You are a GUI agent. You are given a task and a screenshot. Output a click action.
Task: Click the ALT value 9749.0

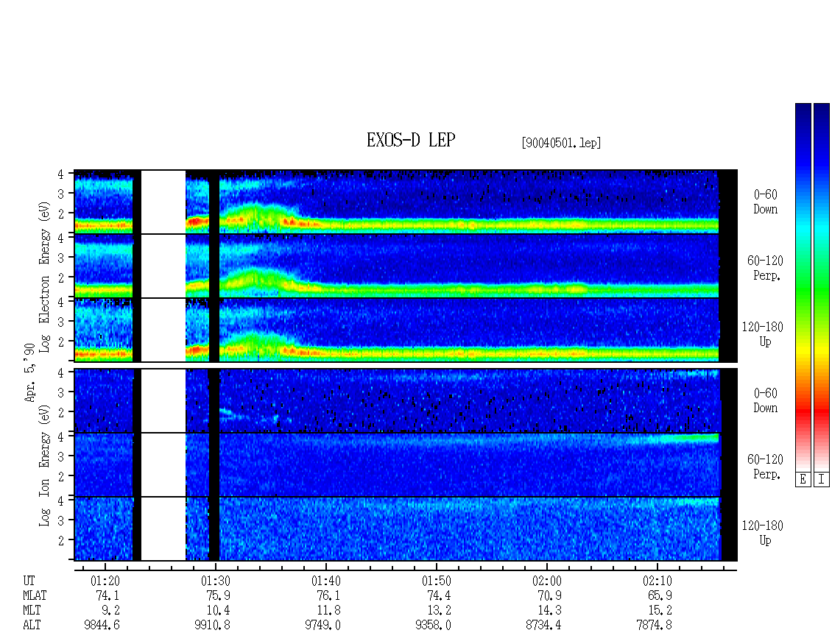click(322, 626)
